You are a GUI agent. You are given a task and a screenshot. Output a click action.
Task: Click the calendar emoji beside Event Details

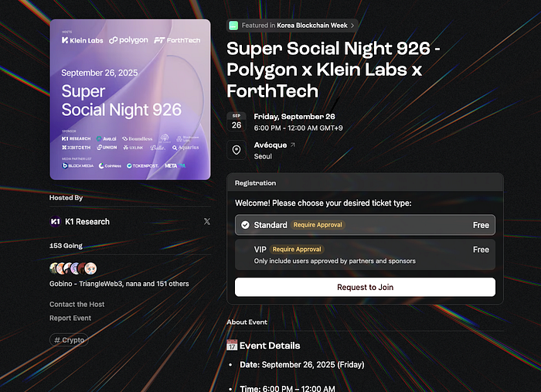pyautogui.click(x=232, y=346)
